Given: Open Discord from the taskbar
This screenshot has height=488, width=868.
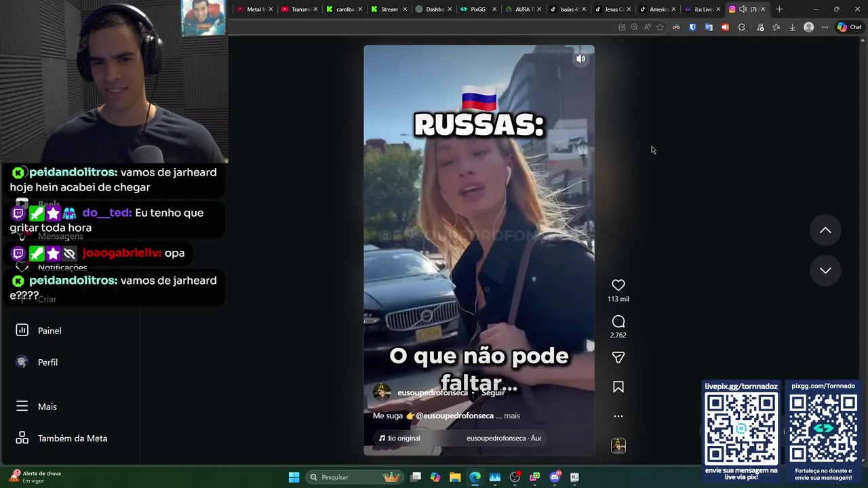Looking at the screenshot, I should (555, 477).
